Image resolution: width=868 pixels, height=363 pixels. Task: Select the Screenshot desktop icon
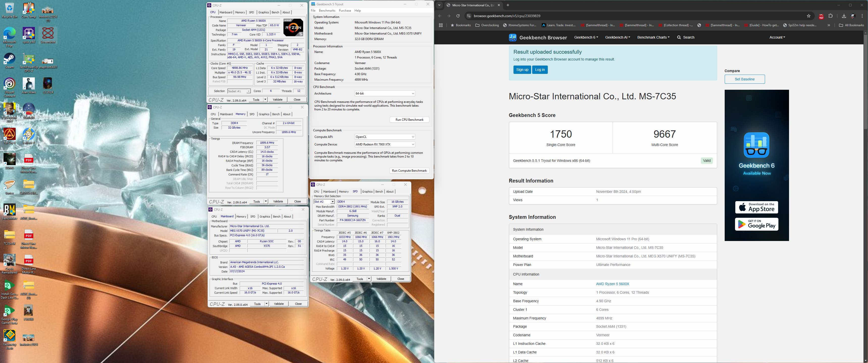pyautogui.click(x=48, y=35)
